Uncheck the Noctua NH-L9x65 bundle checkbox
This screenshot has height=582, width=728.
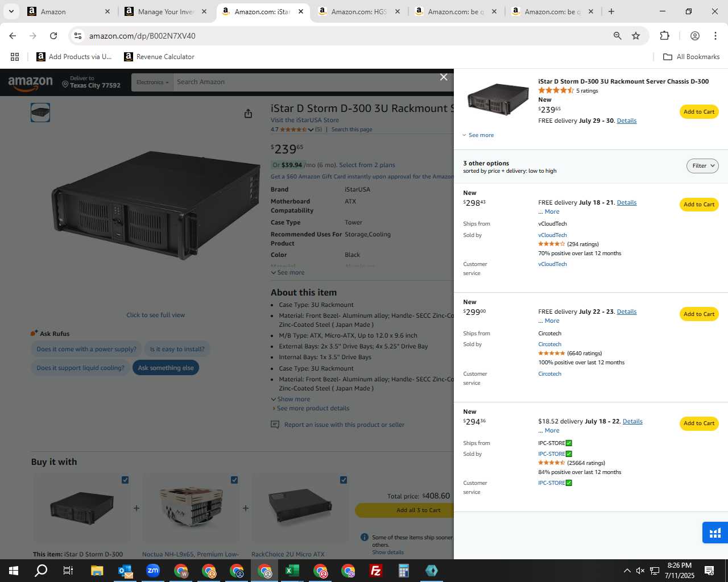[x=234, y=480]
